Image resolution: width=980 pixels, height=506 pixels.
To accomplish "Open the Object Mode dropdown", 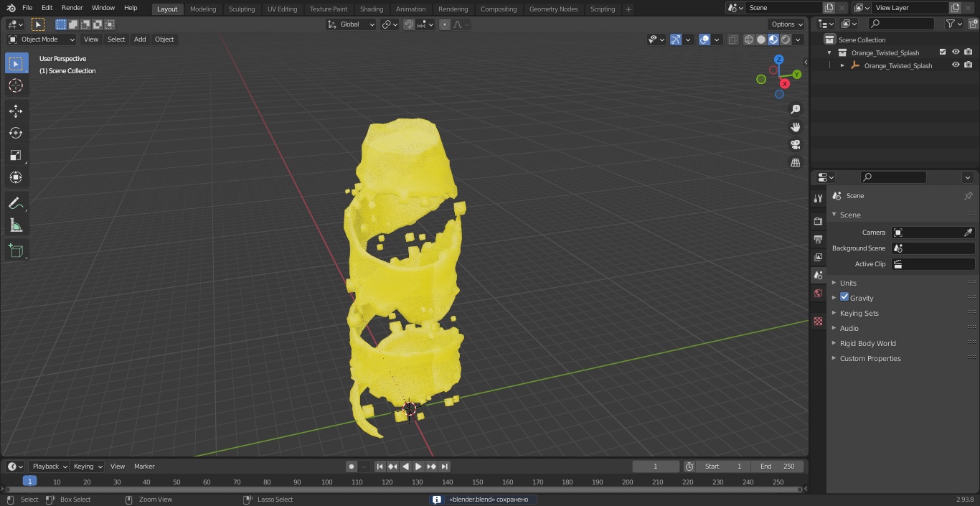I will [42, 39].
